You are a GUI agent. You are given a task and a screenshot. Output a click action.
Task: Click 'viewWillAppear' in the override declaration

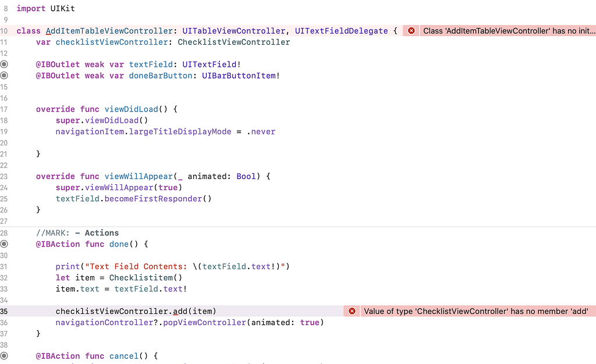(139, 176)
